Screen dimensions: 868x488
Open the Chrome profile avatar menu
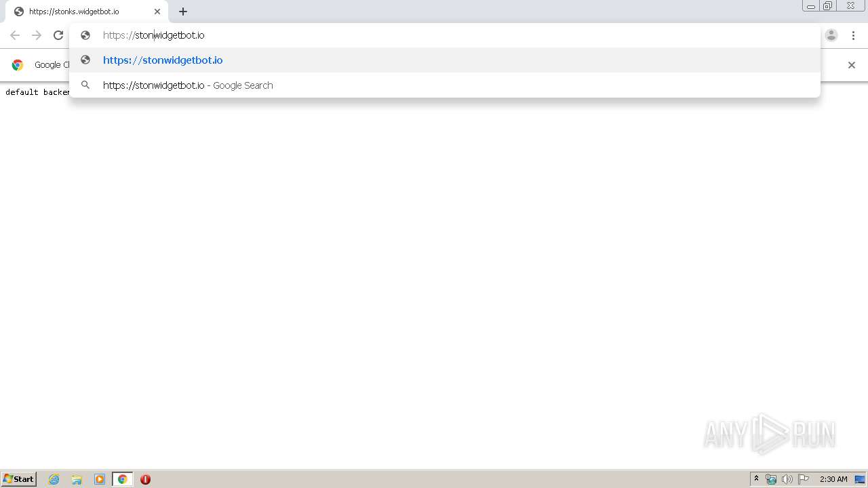pos(831,35)
